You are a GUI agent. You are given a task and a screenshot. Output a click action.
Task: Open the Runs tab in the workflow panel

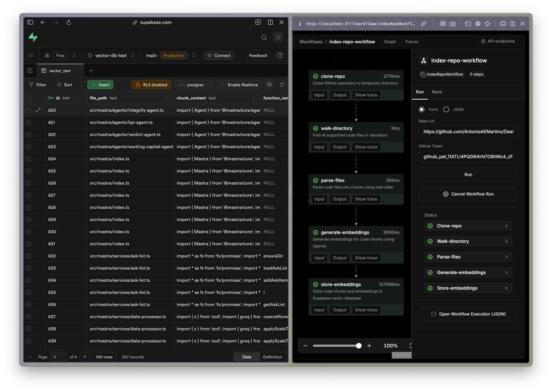[437, 92]
